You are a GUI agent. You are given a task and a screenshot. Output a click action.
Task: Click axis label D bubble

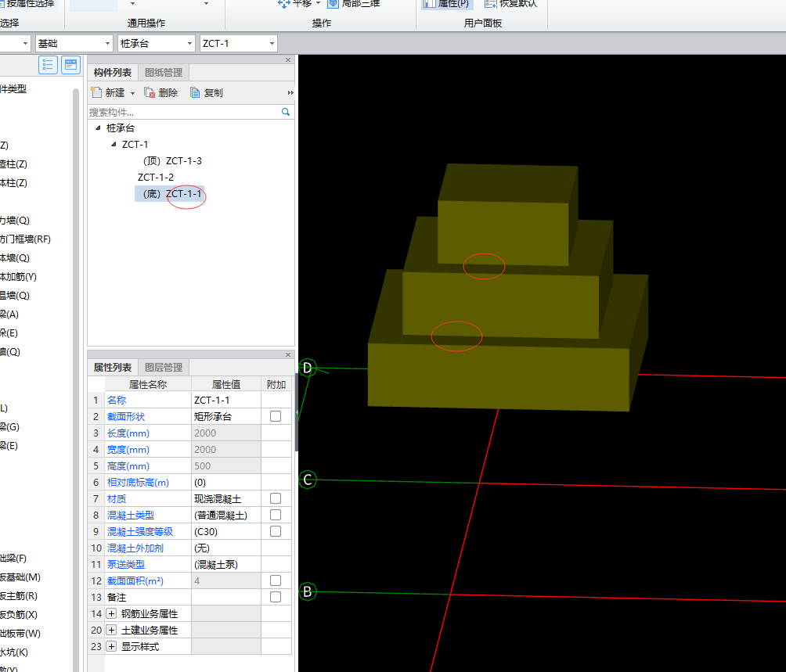click(308, 368)
